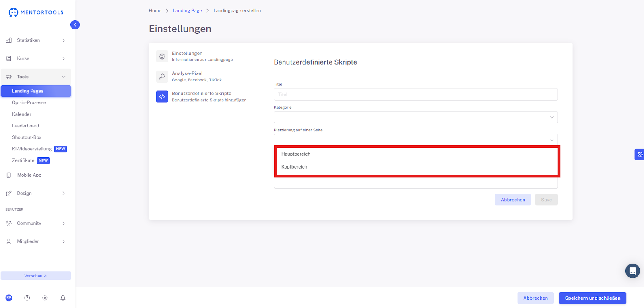Expand the Design menu chevron

64,194
